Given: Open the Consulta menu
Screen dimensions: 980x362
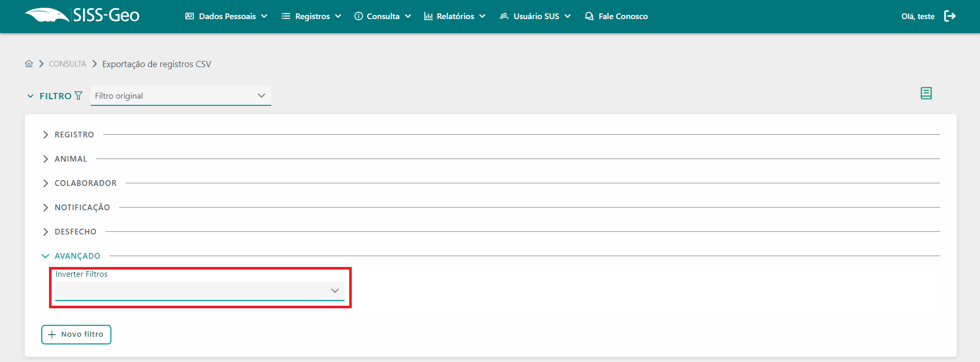Looking at the screenshot, I should [x=383, y=16].
